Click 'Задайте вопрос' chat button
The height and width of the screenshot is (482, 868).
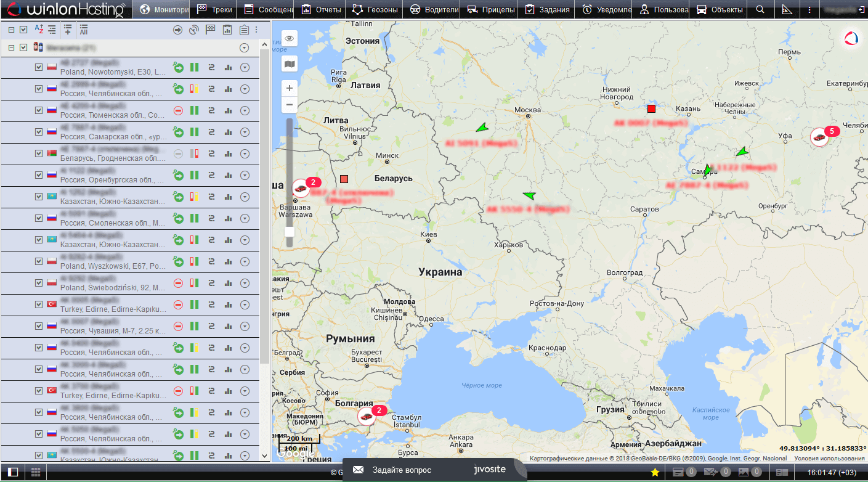(402, 470)
